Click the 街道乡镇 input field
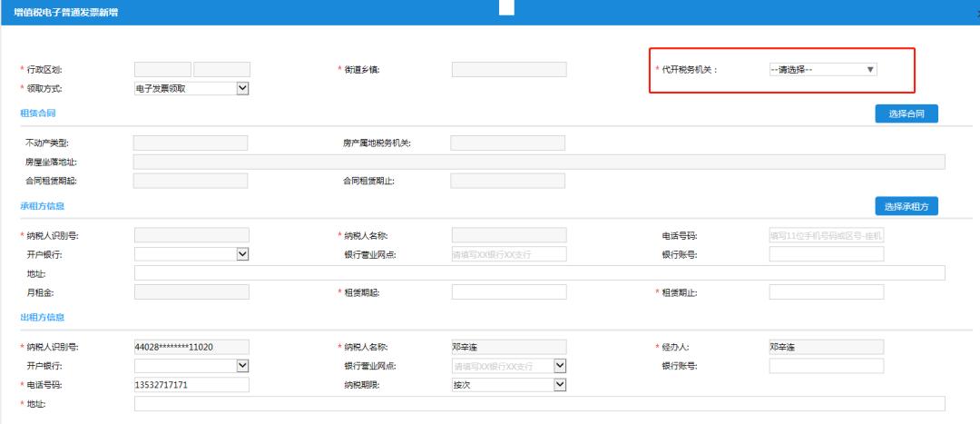 [x=508, y=70]
